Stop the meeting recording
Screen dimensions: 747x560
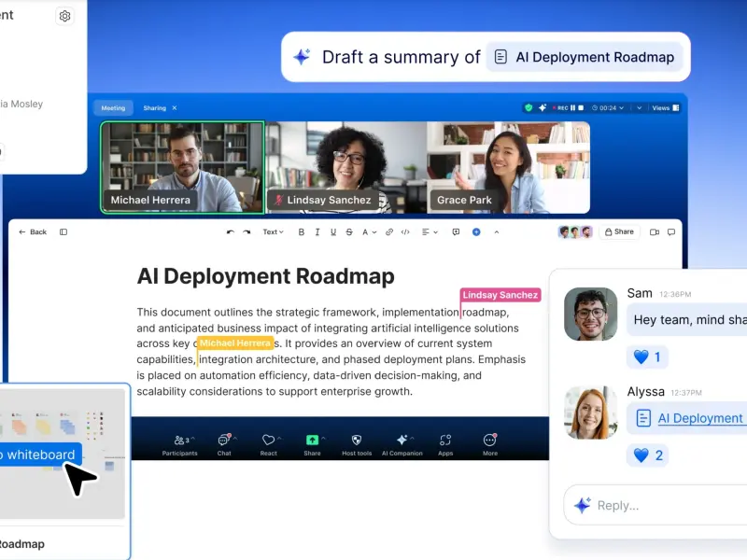581,107
